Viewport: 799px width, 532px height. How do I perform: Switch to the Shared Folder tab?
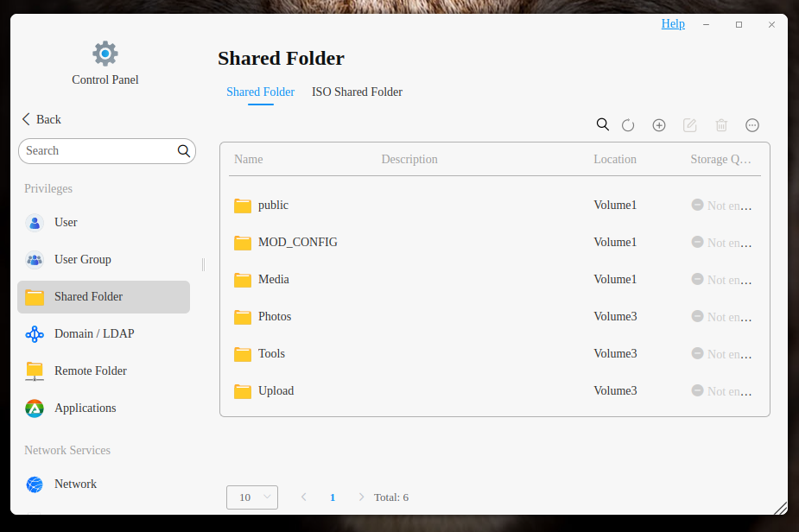point(260,92)
